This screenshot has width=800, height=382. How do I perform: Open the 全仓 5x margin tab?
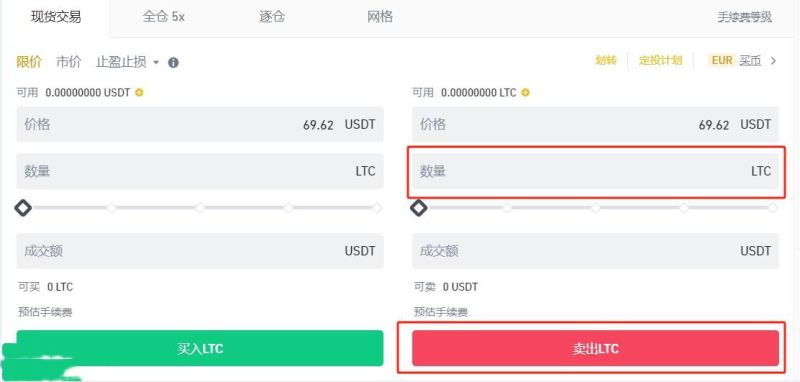coord(164,17)
